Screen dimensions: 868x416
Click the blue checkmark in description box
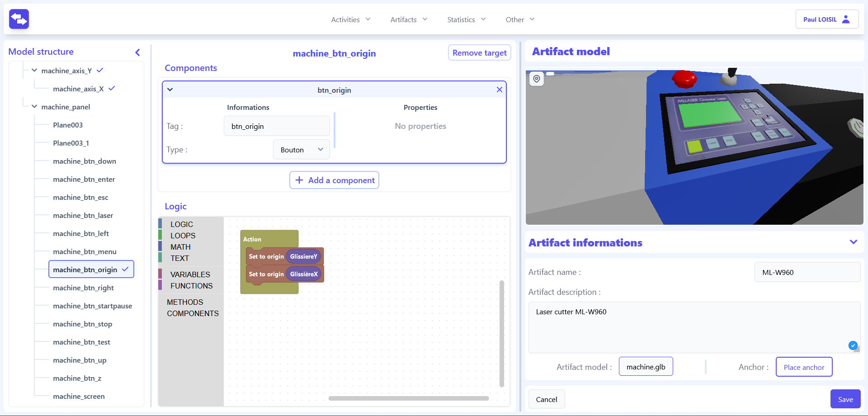[853, 345]
